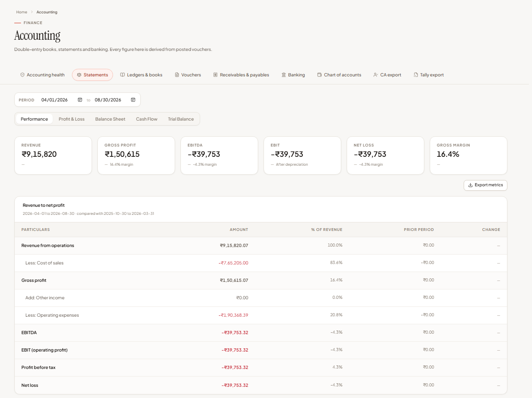Go to Home via breadcrumb
This screenshot has height=398, width=532.
[x=22, y=12]
